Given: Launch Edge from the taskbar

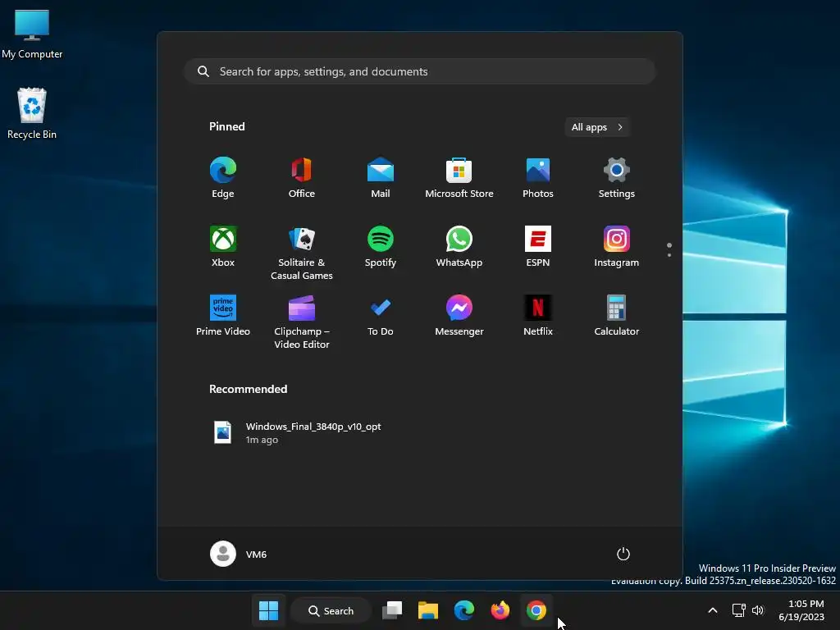Looking at the screenshot, I should pyautogui.click(x=464, y=610).
